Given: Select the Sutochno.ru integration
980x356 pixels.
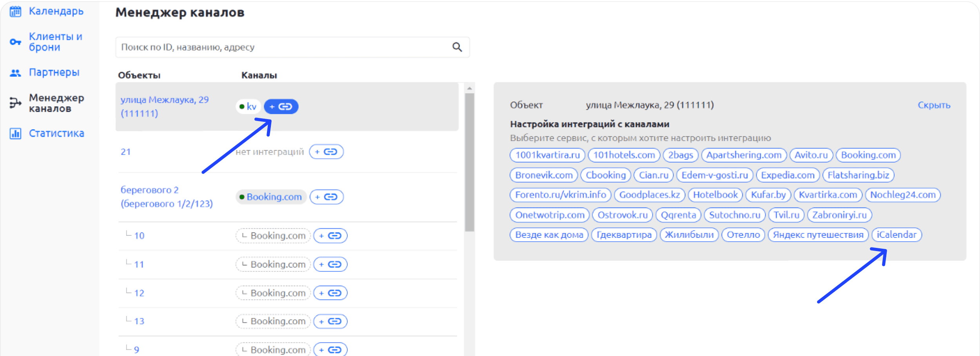Looking at the screenshot, I should (735, 215).
